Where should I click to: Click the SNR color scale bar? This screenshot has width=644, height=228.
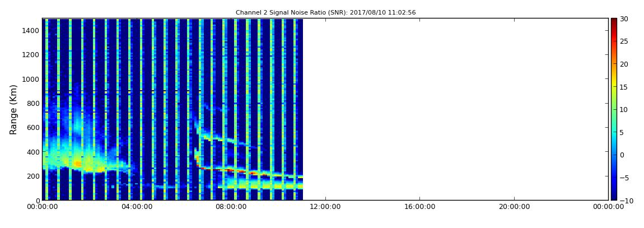pos(614,109)
